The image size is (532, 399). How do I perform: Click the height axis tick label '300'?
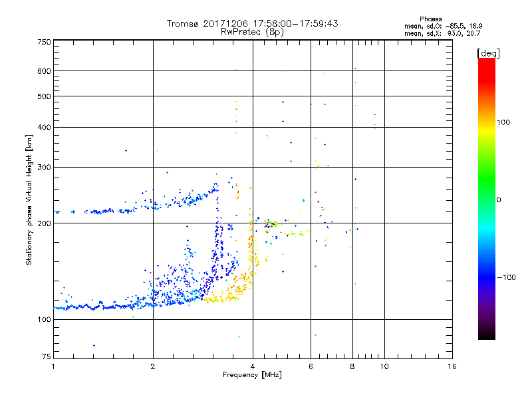(x=44, y=167)
